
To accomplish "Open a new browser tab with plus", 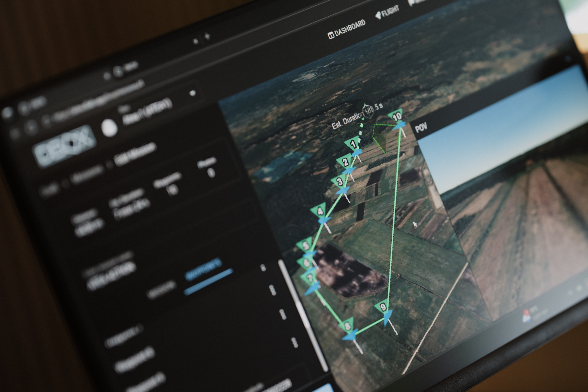I will 208,36.
